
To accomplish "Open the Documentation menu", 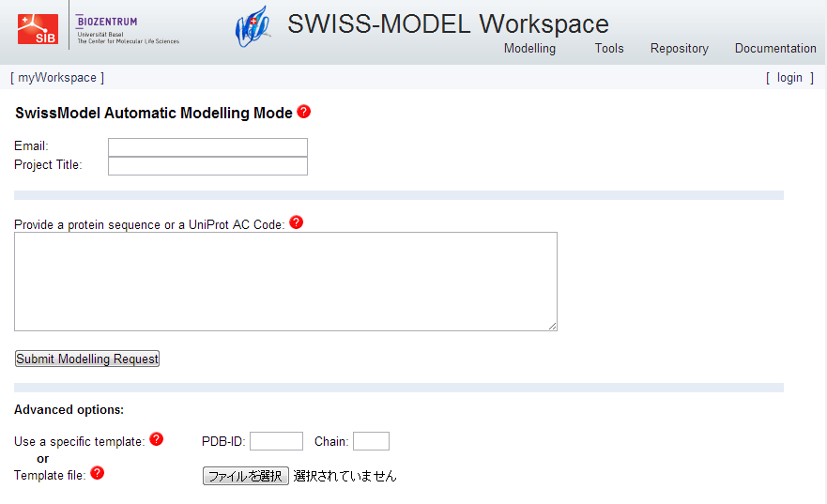I will point(774,49).
